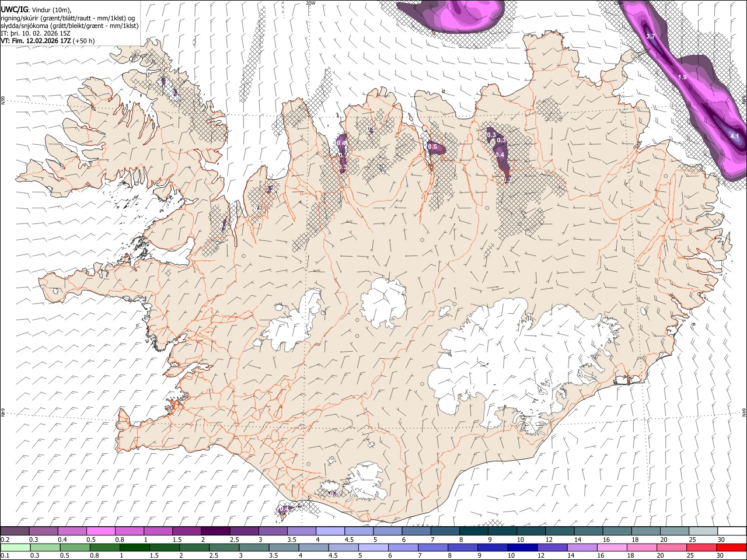Click the initial time line 'IT: þri. 10. 02. 2026 15Z'
This screenshot has width=747, height=560.
[x=36, y=33]
